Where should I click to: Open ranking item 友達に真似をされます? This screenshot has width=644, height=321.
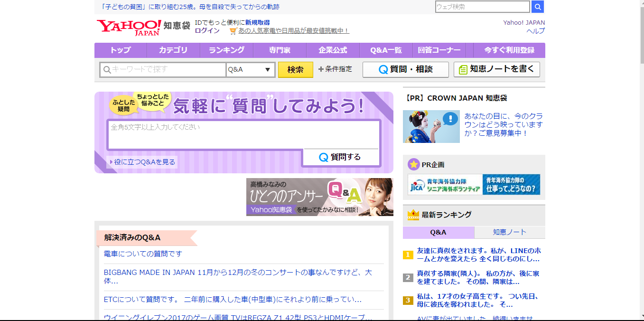(x=479, y=255)
